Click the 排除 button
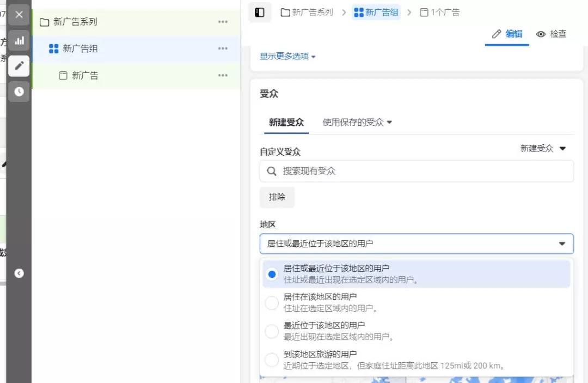 pyautogui.click(x=277, y=197)
